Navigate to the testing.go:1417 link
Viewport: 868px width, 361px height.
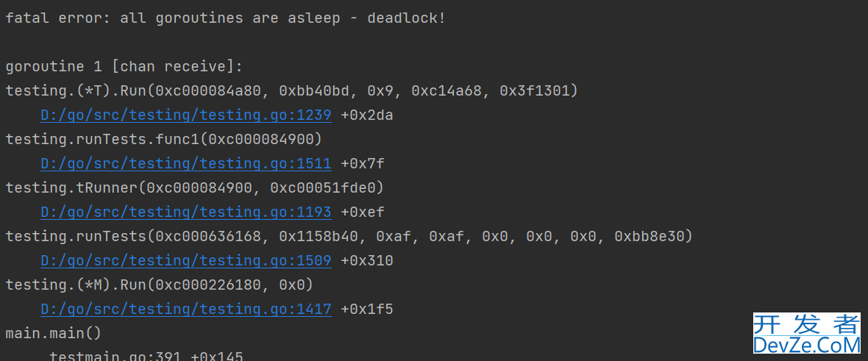coord(186,309)
